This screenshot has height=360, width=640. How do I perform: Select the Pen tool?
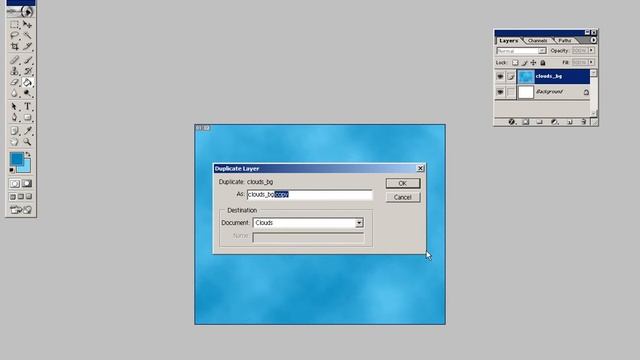[x=14, y=118]
